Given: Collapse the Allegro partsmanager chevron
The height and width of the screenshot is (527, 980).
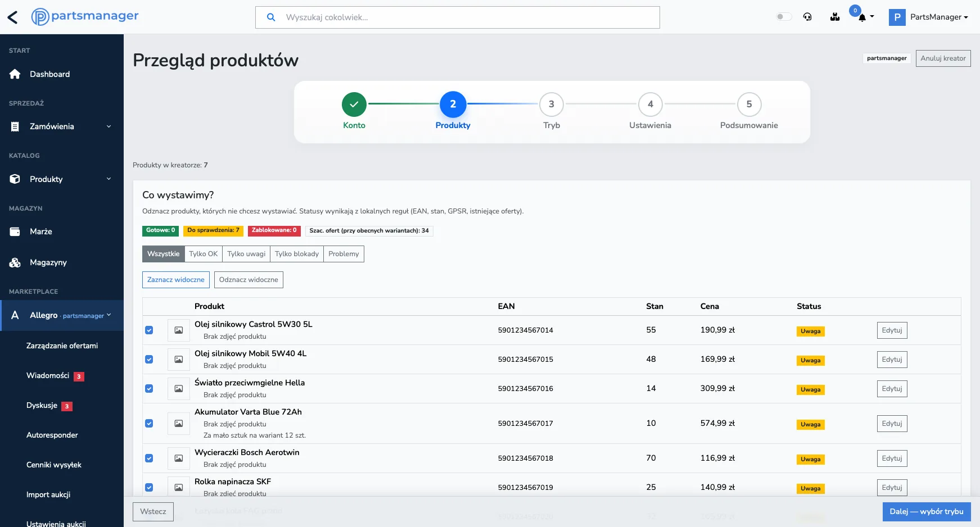Looking at the screenshot, I should click(x=109, y=315).
